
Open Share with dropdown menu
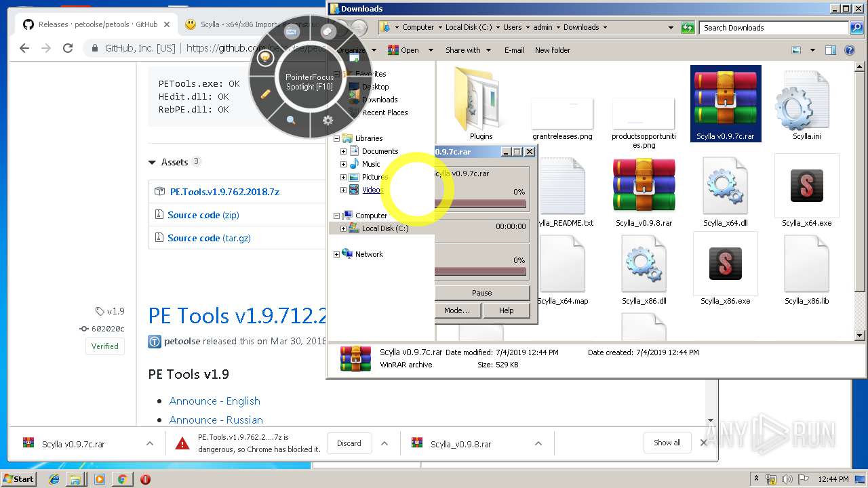pyautogui.click(x=467, y=50)
